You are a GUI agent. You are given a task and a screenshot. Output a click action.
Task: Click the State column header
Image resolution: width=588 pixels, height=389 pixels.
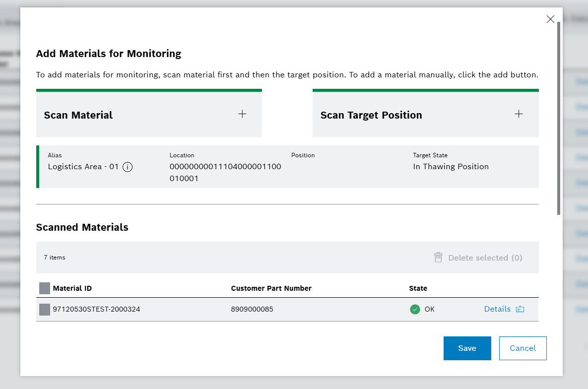click(418, 288)
